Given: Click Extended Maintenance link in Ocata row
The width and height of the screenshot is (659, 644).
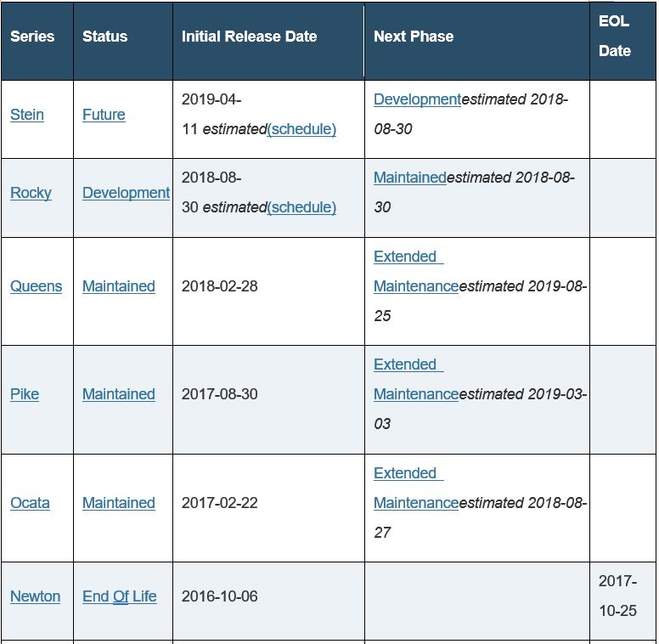Looking at the screenshot, I should click(x=415, y=488).
